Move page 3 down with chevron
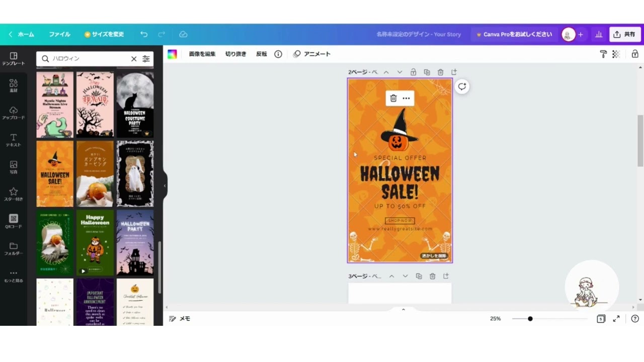644x362 pixels. point(405,276)
